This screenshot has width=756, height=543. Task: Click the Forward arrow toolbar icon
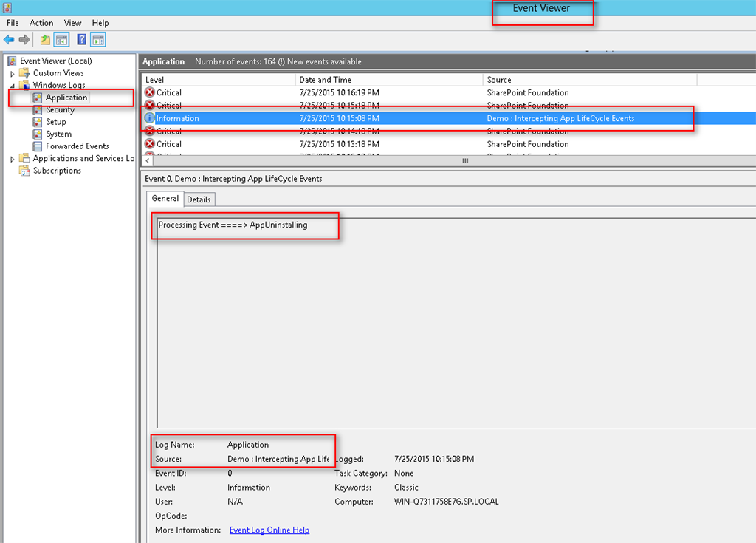(x=24, y=40)
